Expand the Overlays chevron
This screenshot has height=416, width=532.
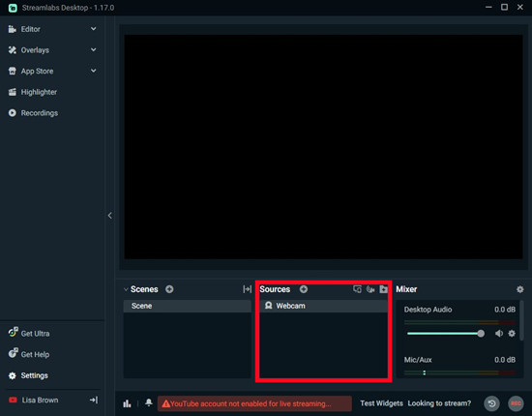click(93, 50)
